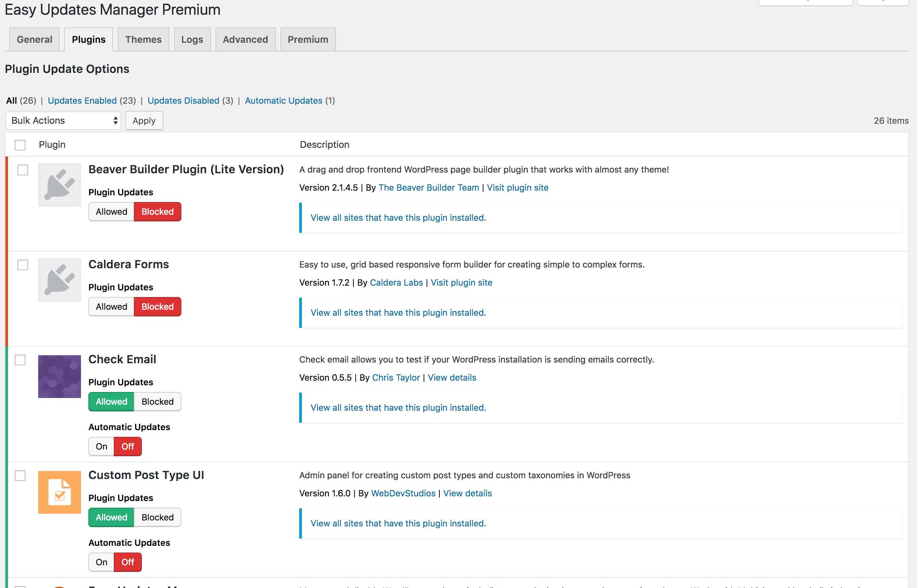
Task: Check the Beaver Builder Plugin row checkbox
Action: [x=23, y=170]
